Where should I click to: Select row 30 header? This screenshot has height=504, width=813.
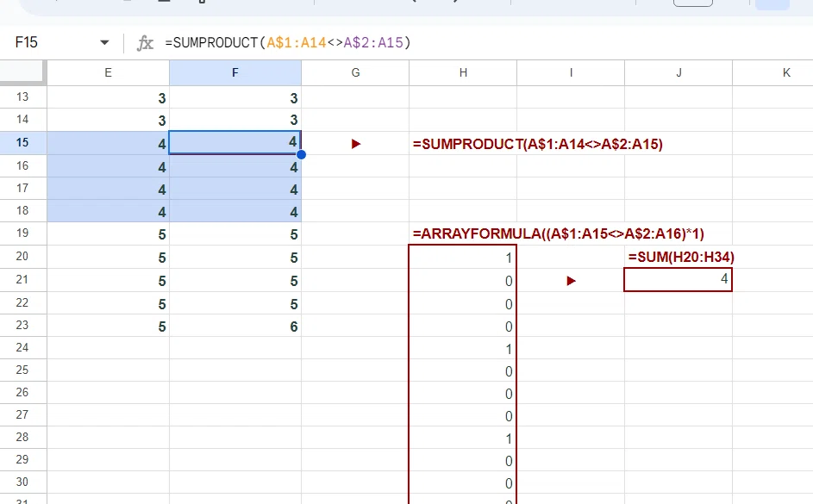point(22,482)
